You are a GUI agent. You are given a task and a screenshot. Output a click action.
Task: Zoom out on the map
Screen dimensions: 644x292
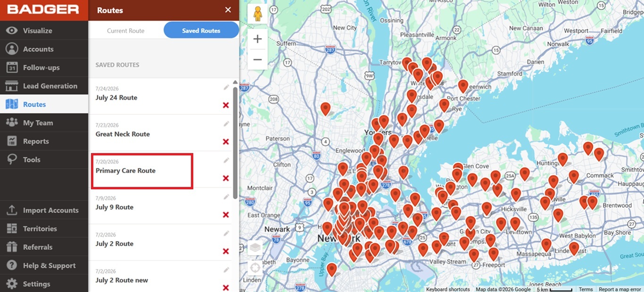257,59
